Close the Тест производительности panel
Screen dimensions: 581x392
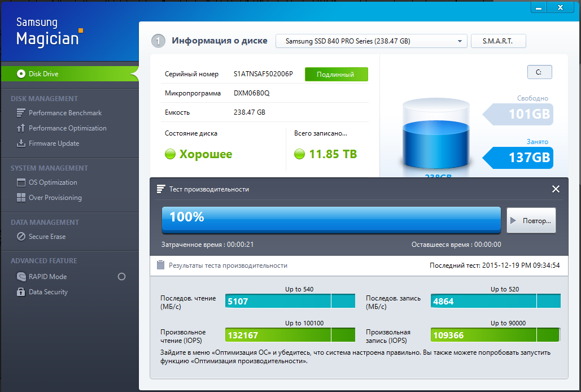coord(556,189)
